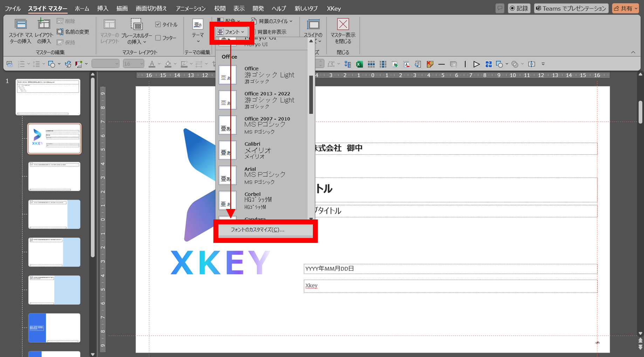
Task: Click the play triangle icon in quick toolbar
Action: 476,64
